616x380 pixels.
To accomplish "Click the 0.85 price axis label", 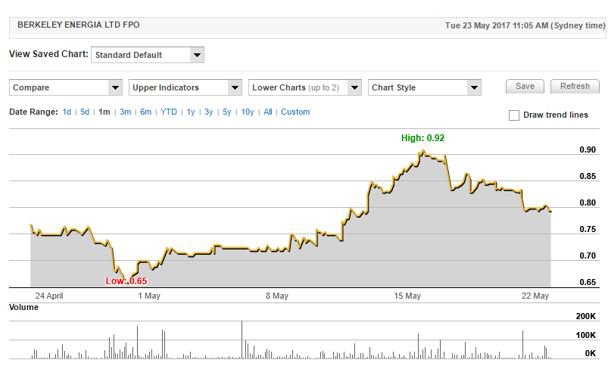I will pyautogui.click(x=588, y=176).
